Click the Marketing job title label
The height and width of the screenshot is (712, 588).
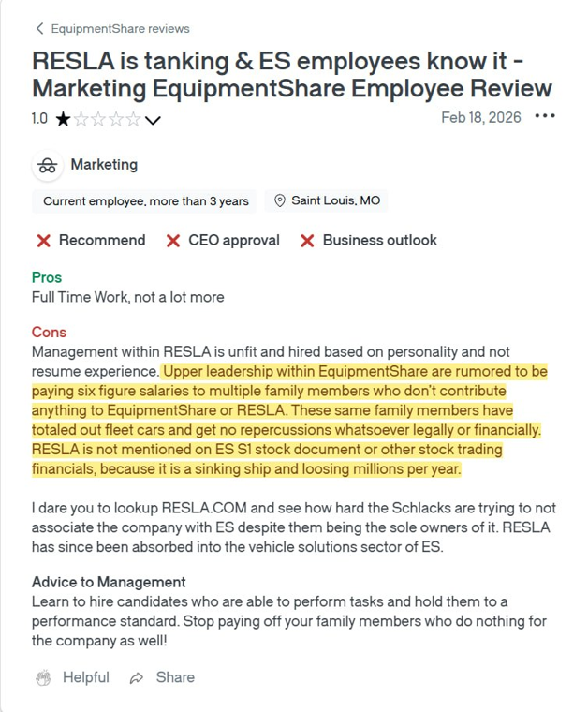pos(104,164)
